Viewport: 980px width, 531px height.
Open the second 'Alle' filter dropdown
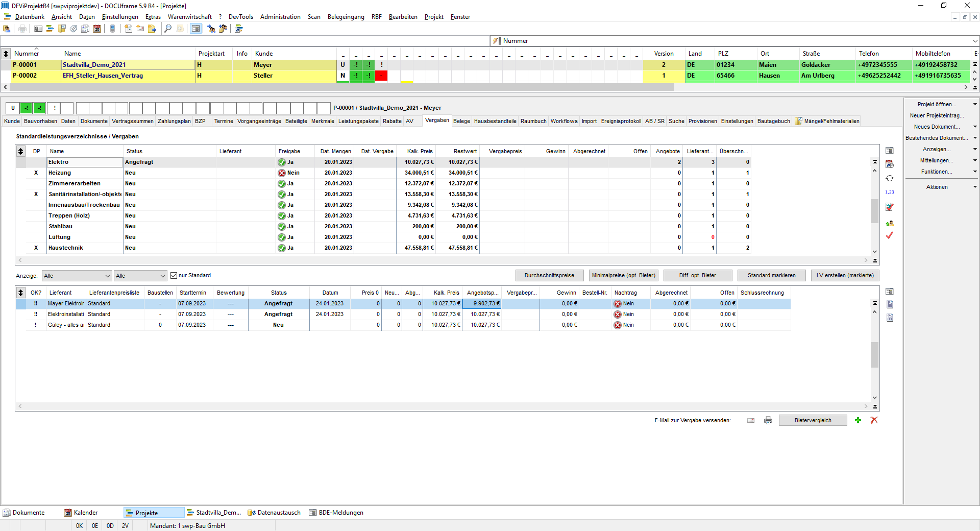(140, 276)
